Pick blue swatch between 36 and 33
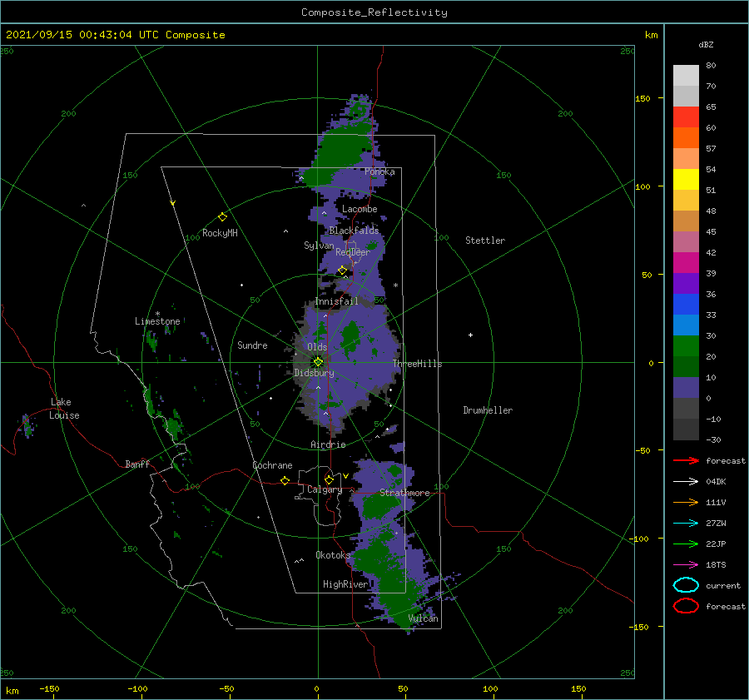 (686, 304)
